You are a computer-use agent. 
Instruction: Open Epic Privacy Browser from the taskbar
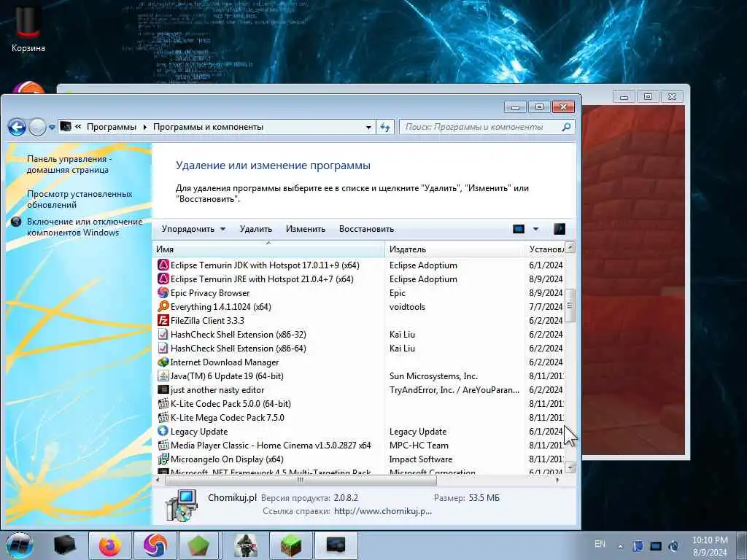[x=155, y=545]
